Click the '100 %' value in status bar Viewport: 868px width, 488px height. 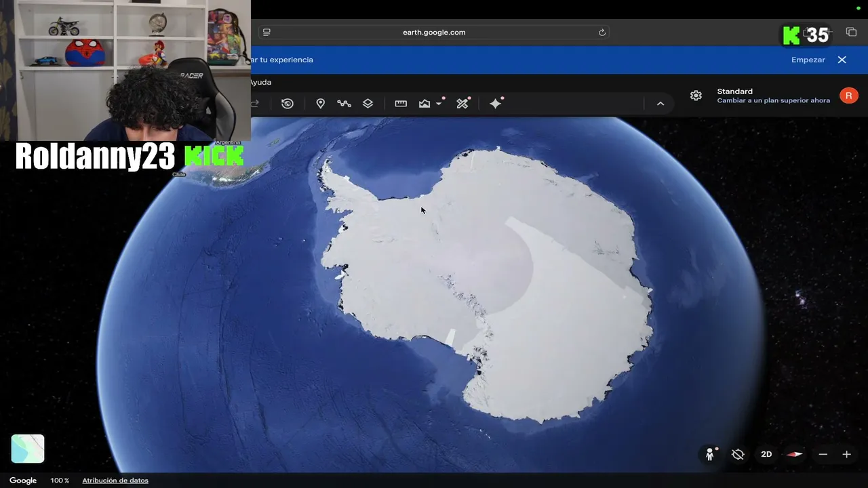60,481
